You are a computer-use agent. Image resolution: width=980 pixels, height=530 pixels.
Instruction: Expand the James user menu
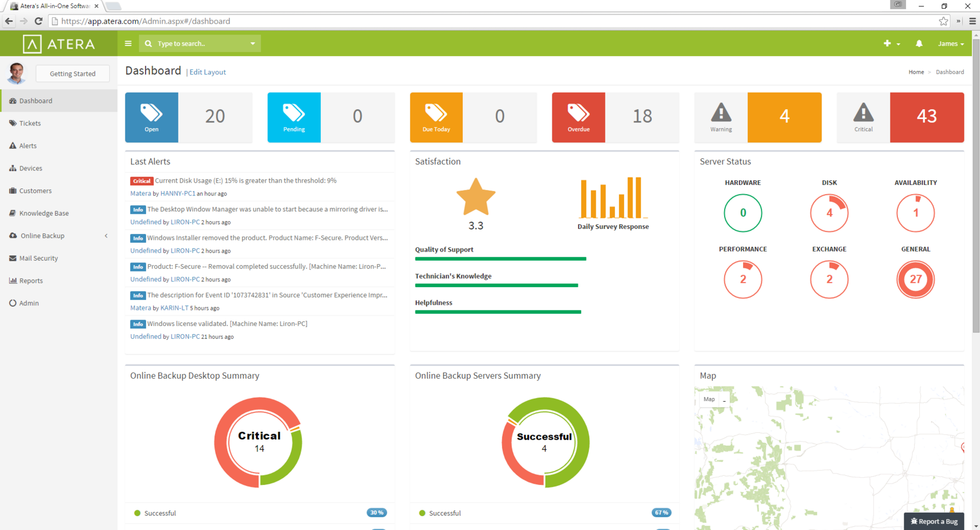950,43
